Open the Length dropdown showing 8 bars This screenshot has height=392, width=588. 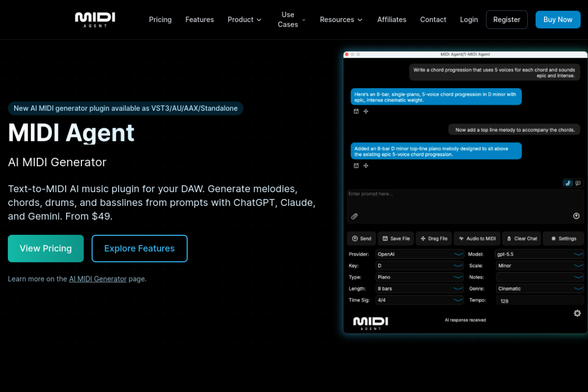point(419,289)
